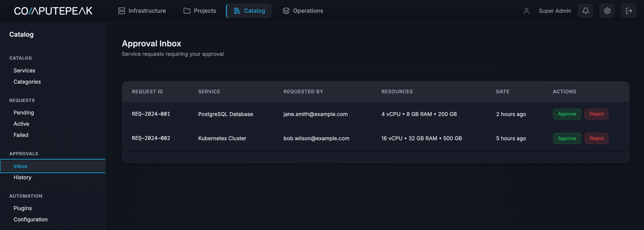Open the user profile icon
Screen dimensions: 644x230
tap(526, 11)
